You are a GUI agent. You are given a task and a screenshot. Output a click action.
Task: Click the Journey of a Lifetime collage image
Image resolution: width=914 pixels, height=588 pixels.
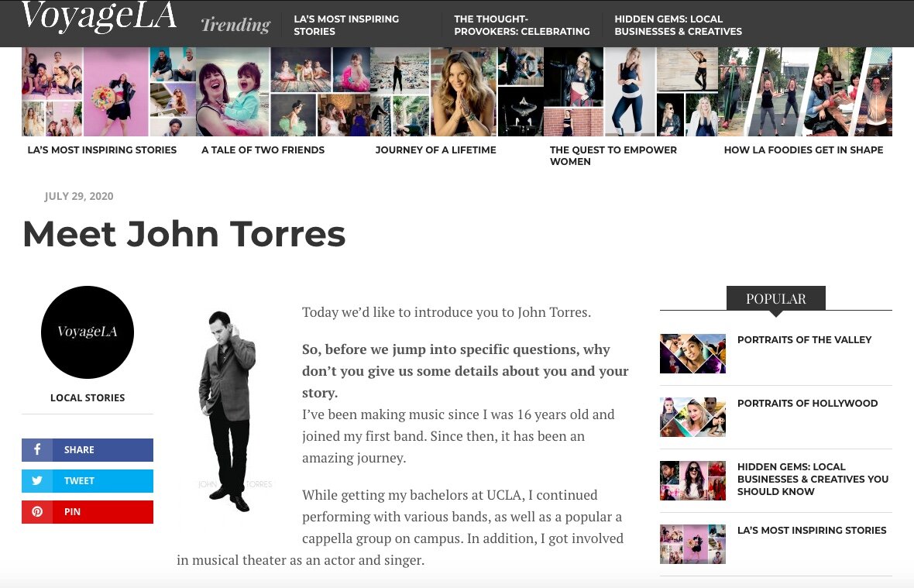(x=457, y=91)
